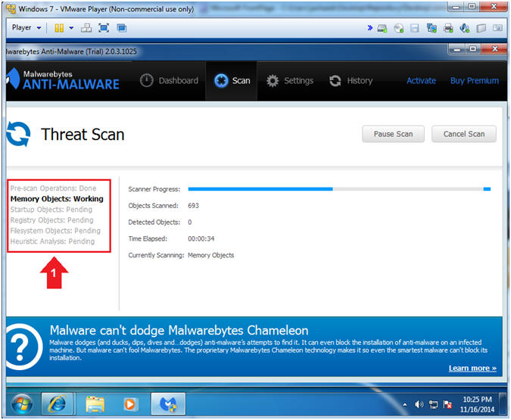511x420 pixels.
Task: Click the Activate link
Action: tap(421, 81)
